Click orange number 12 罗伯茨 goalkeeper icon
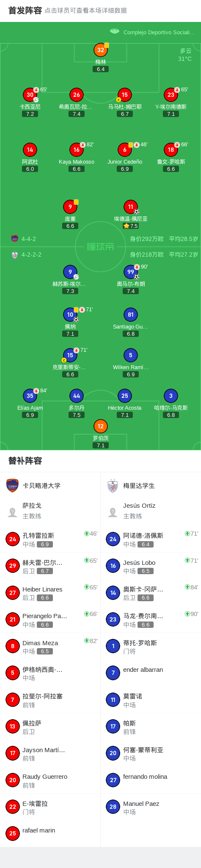 pyautogui.click(x=101, y=426)
